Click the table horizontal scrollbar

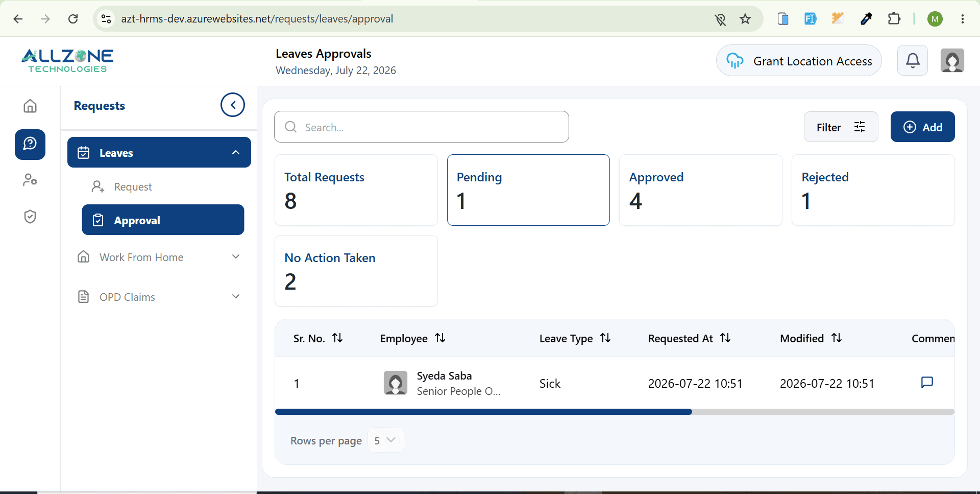pyautogui.click(x=483, y=412)
